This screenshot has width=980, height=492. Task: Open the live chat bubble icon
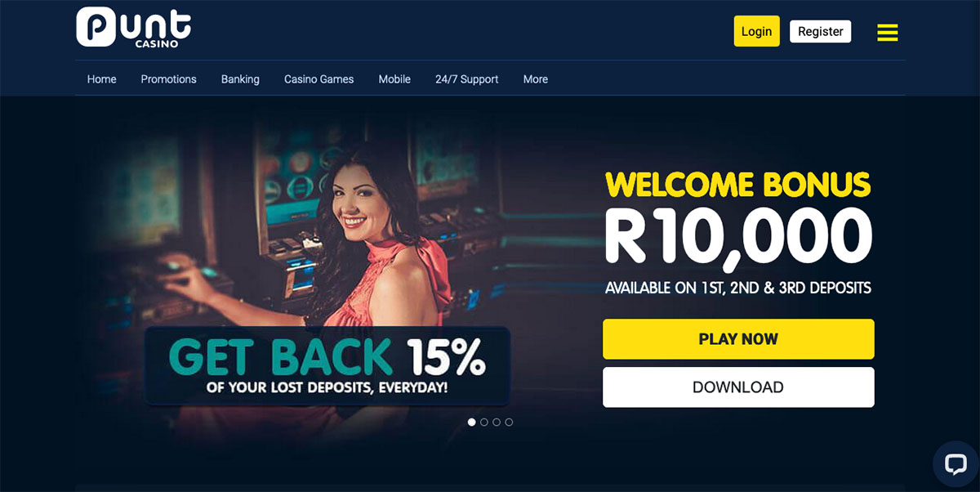pyautogui.click(x=955, y=464)
